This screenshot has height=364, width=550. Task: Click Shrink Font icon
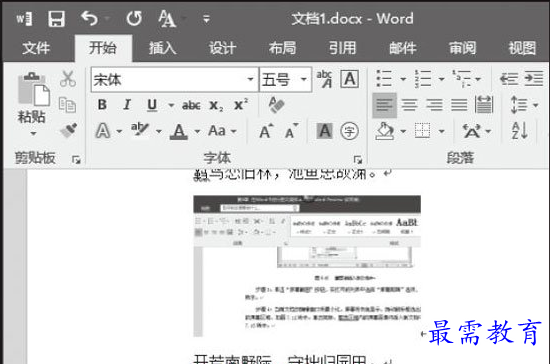point(291,132)
